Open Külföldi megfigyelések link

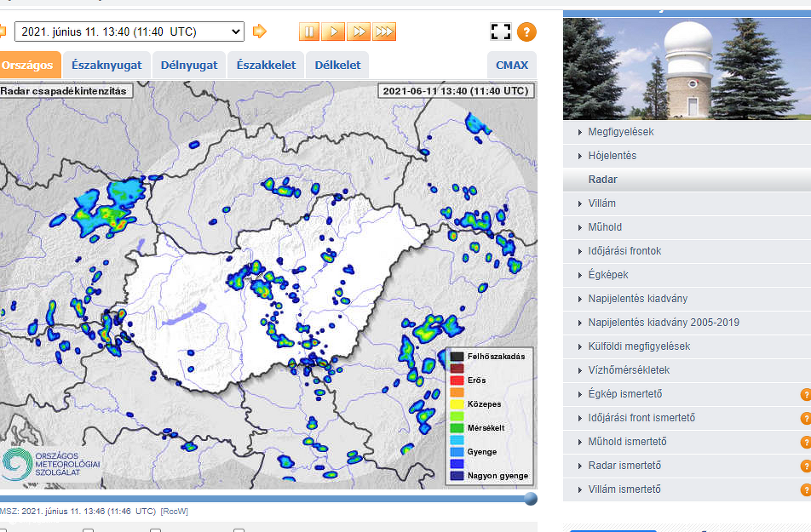(639, 346)
